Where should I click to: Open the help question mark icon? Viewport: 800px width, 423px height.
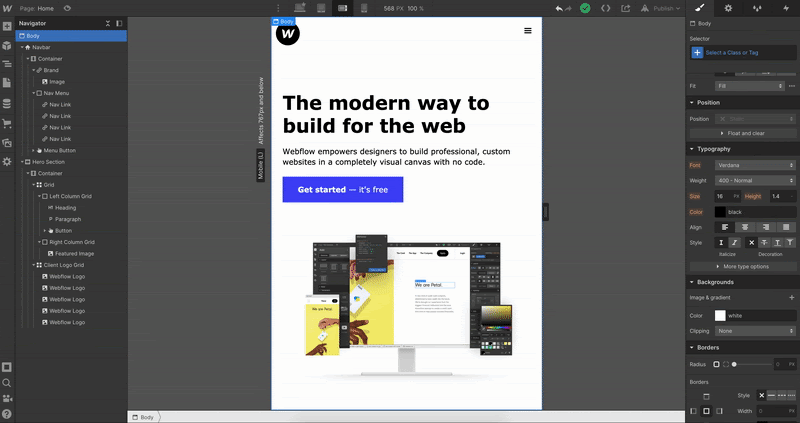pyautogui.click(x=7, y=414)
